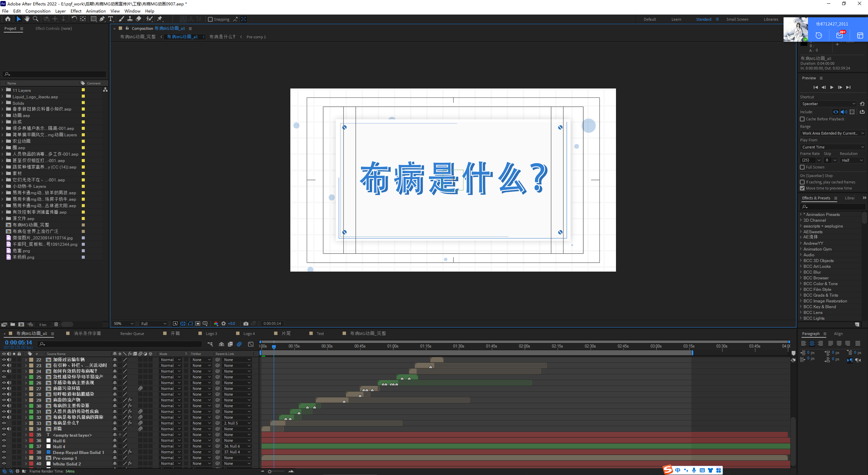Open the Full resolution dropdown in viewer

click(154, 323)
